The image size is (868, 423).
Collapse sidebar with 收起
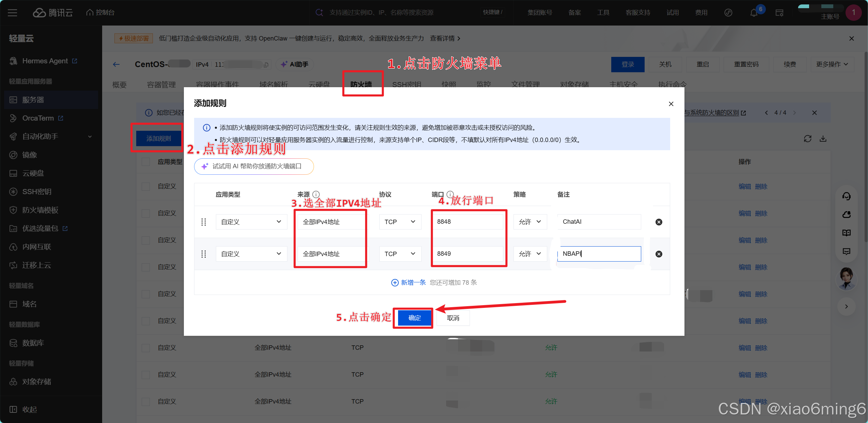(23, 410)
